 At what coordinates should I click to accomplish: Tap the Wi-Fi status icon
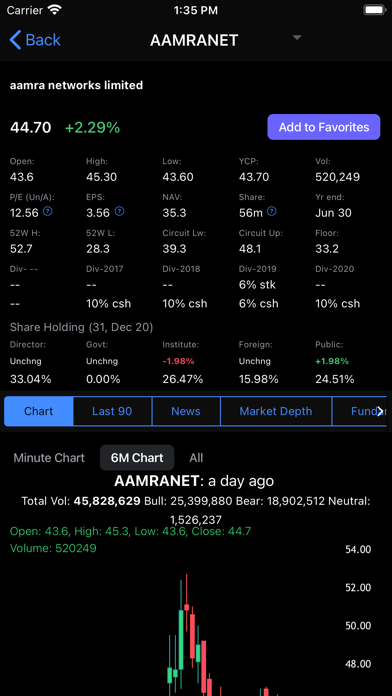[55, 10]
